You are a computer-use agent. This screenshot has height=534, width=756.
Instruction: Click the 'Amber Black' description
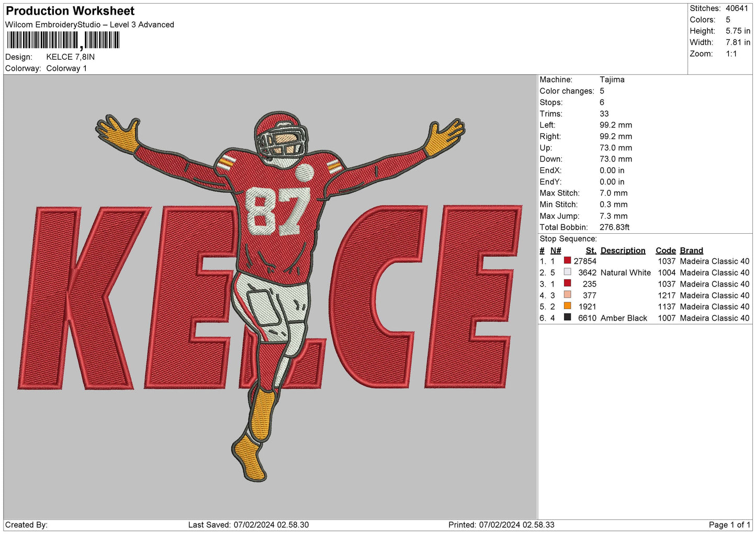click(624, 318)
